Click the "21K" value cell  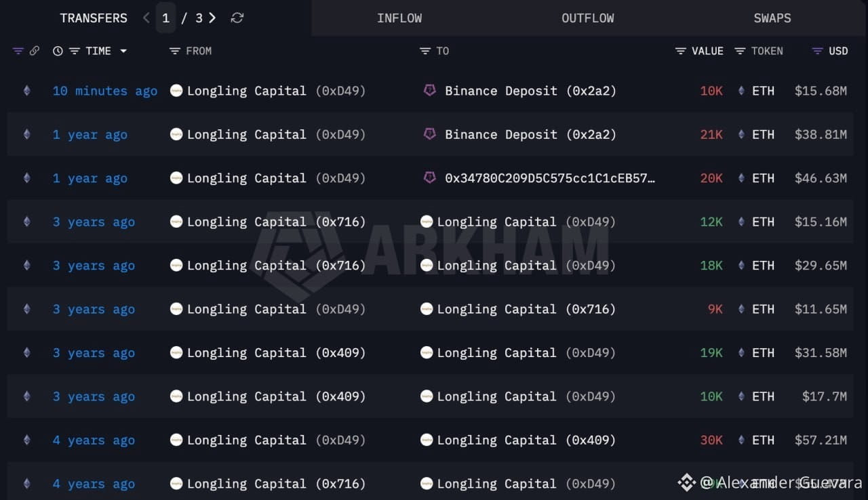[711, 135]
